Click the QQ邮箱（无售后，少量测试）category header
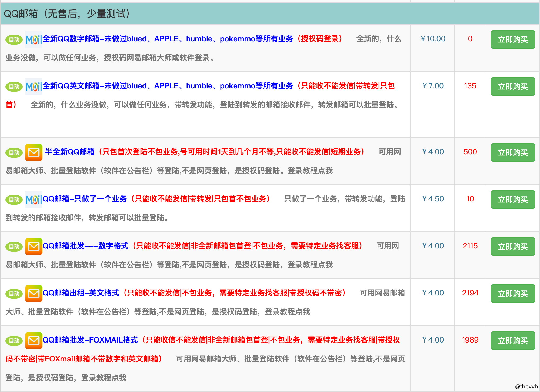Screen dimensions: 540x392 coord(67,14)
